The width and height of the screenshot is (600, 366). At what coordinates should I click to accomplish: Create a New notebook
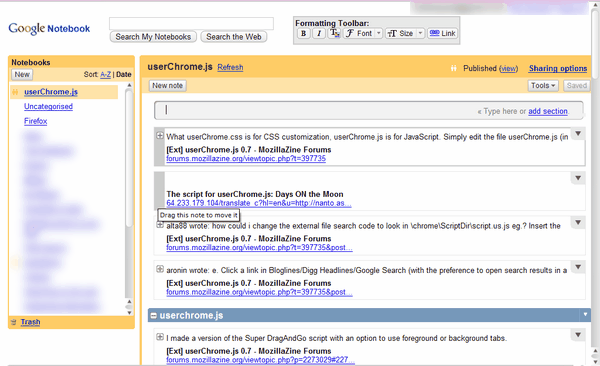pyautogui.click(x=22, y=75)
